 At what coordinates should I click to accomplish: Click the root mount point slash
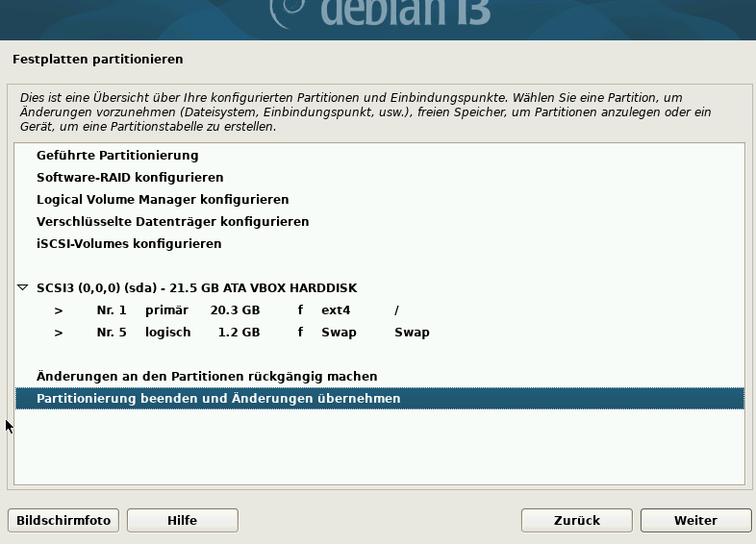pos(396,310)
